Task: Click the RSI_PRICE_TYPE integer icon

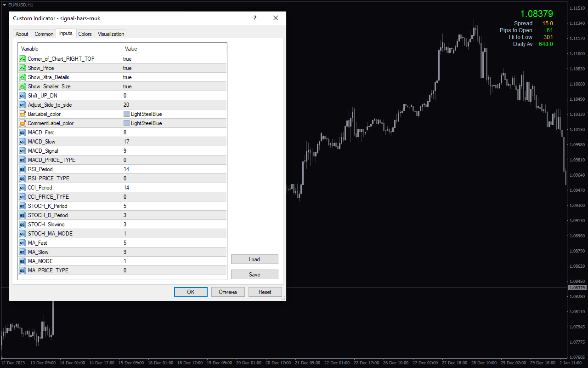Action: point(22,178)
